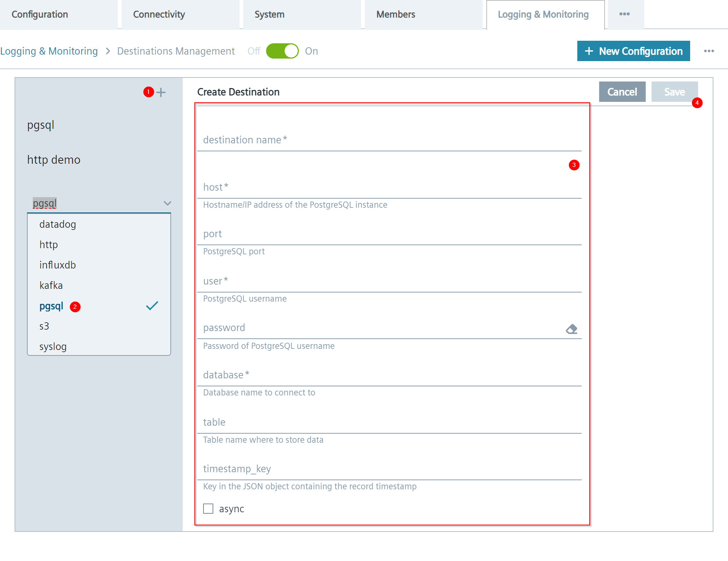The image size is (728, 561).
Task: Click the ellipsis to show more tabs
Action: click(x=625, y=14)
